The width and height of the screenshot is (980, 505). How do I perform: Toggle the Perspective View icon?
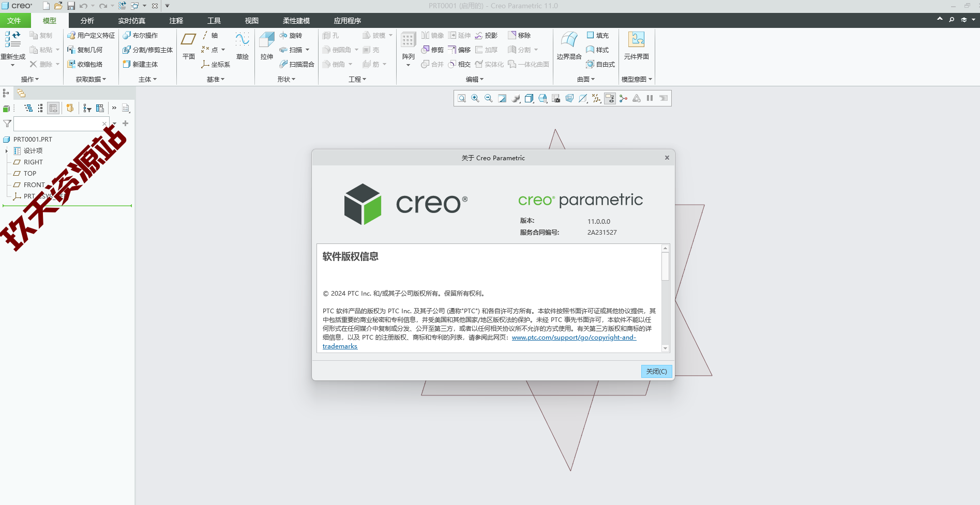coord(569,98)
